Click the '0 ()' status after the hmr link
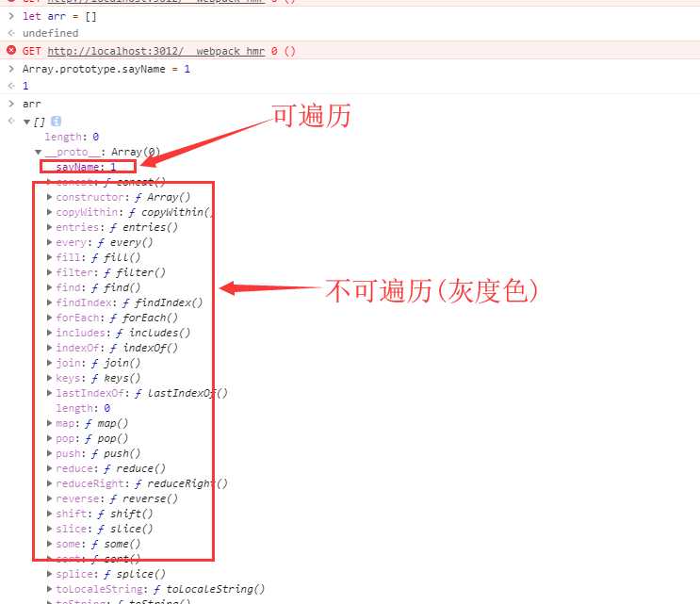Image resolution: width=700 pixels, height=604 pixels. 283,51
